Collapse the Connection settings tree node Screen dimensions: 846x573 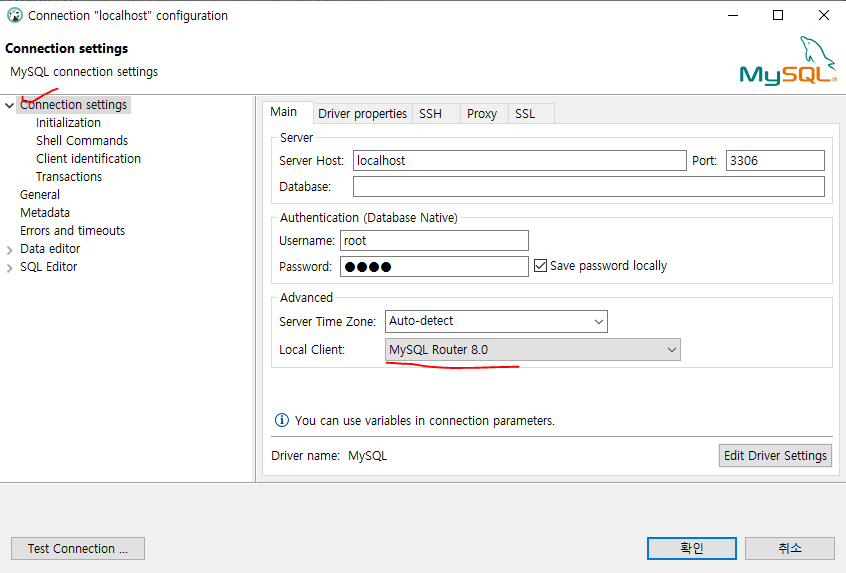pyautogui.click(x=9, y=105)
